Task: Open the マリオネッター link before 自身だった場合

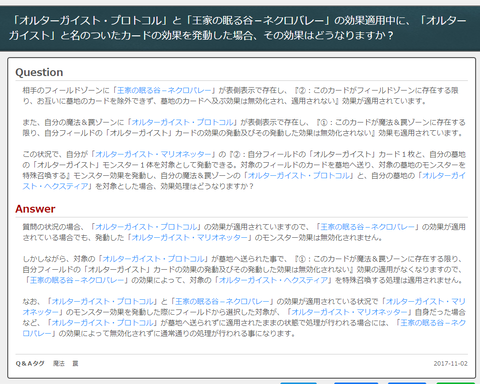Action: pyautogui.click(x=349, y=312)
